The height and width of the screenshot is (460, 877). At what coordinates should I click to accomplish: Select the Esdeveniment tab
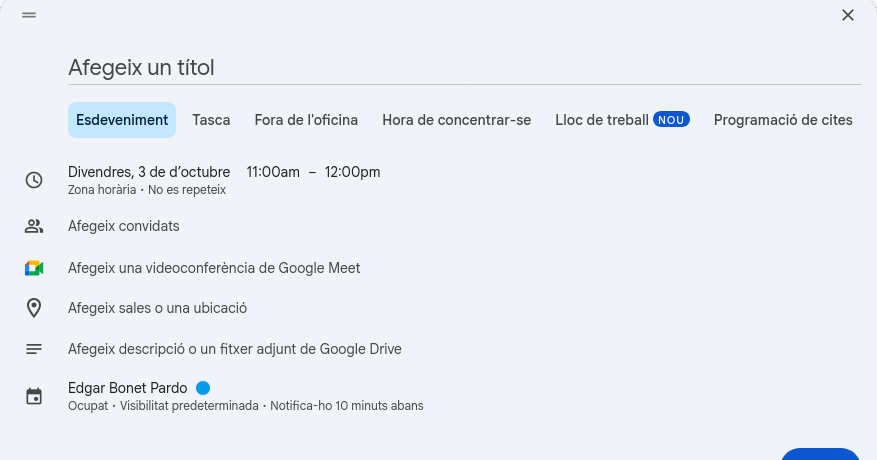(x=122, y=120)
